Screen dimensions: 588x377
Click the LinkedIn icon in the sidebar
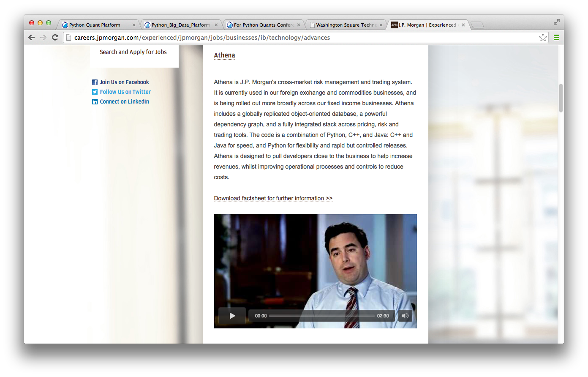pos(95,102)
